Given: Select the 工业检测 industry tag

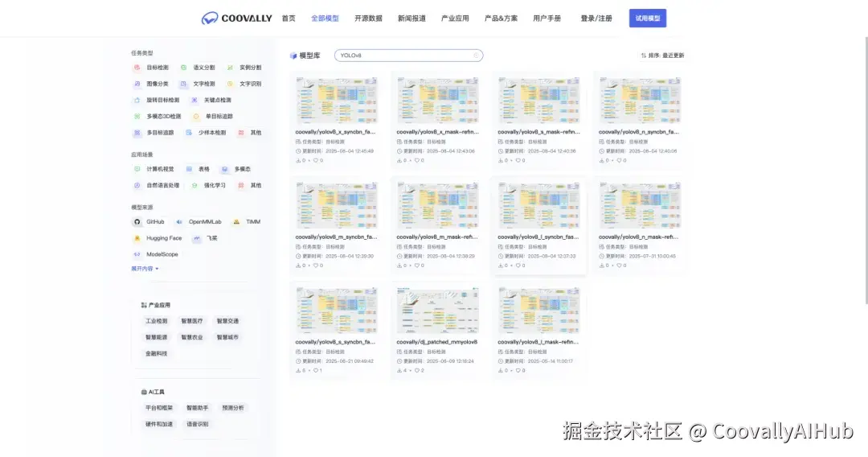Looking at the screenshot, I should point(156,321).
